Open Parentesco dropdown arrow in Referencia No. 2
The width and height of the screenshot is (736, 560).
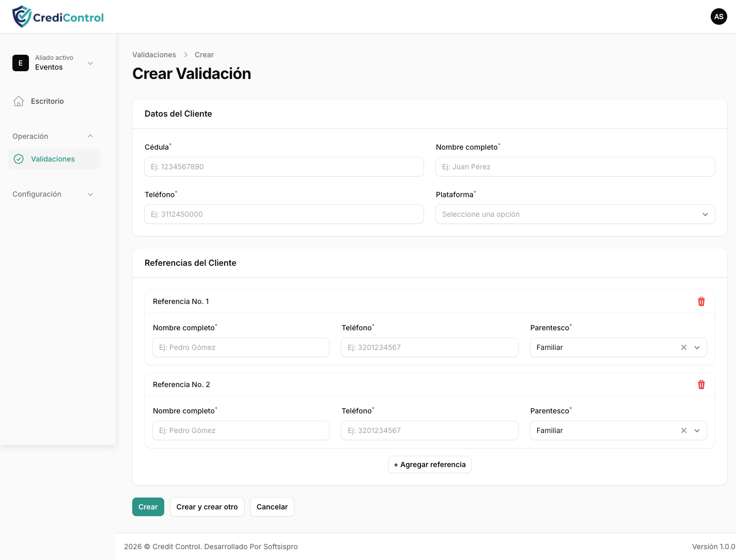[x=697, y=430]
